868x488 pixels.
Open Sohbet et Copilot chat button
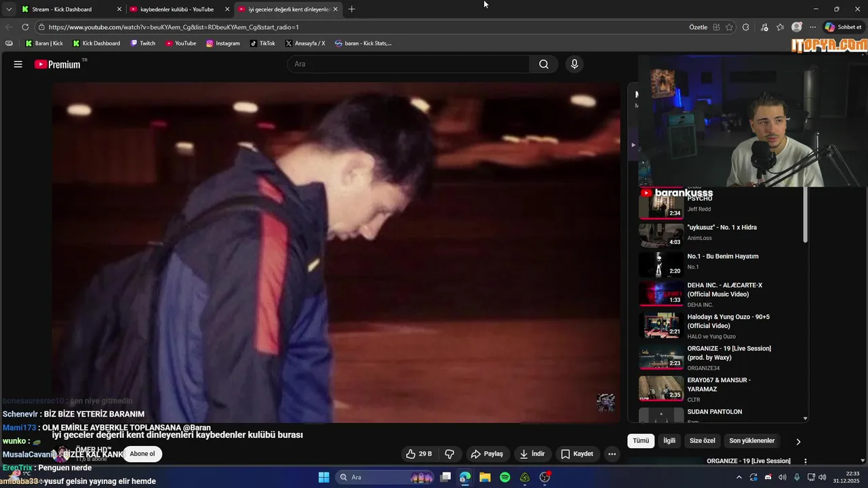click(844, 27)
